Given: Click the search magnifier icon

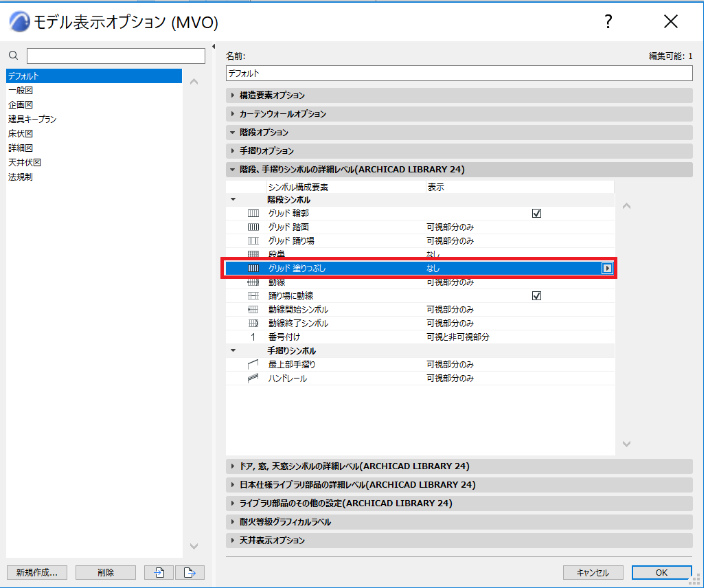Looking at the screenshot, I should (14, 56).
